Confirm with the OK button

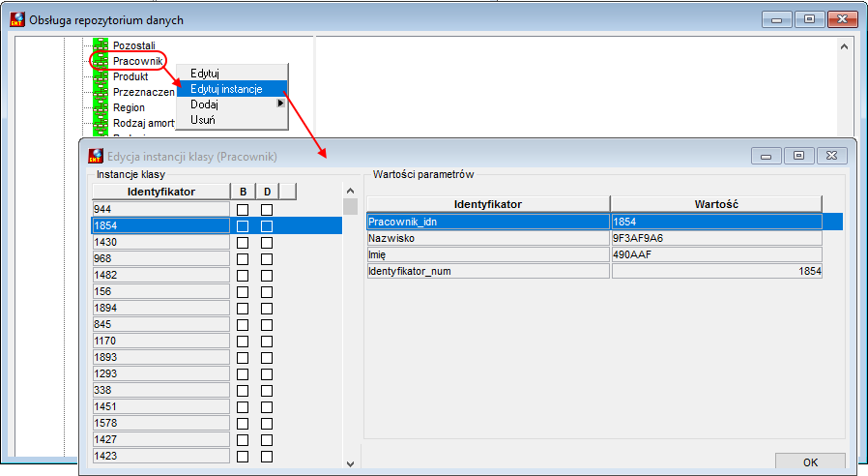(x=810, y=462)
